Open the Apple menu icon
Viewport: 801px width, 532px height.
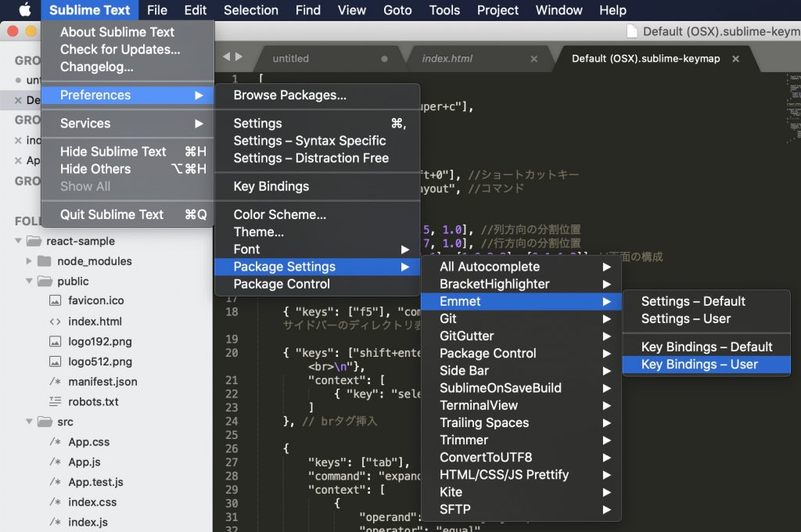point(24,9)
